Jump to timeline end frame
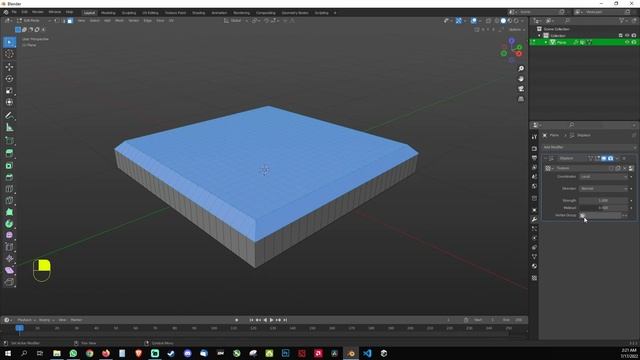Viewport: 640px width, 360px height. [x=285, y=320]
